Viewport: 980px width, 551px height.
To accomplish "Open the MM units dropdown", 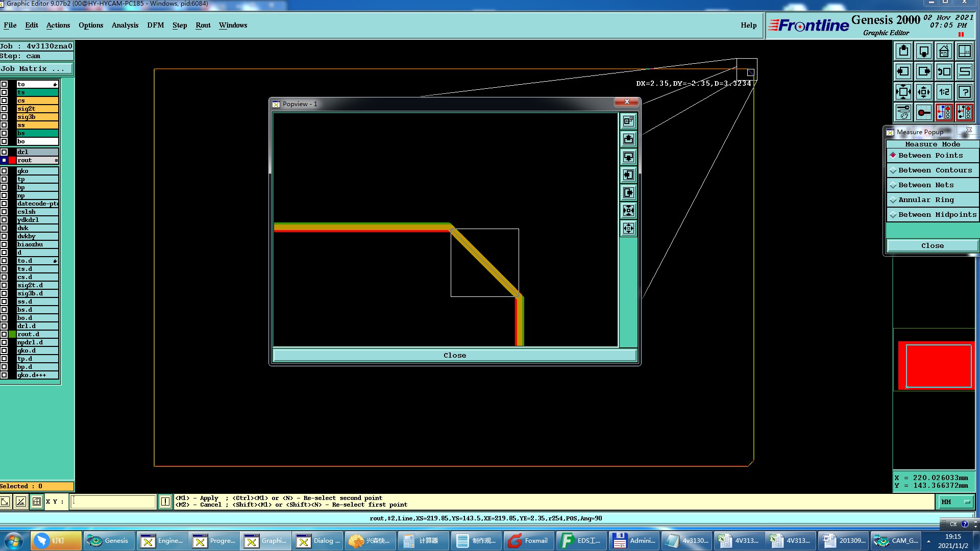I will point(956,502).
